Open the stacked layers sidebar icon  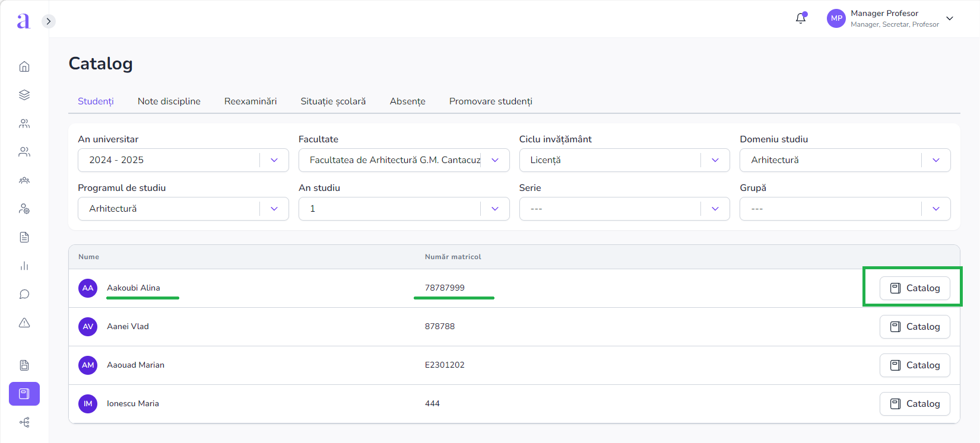24,95
